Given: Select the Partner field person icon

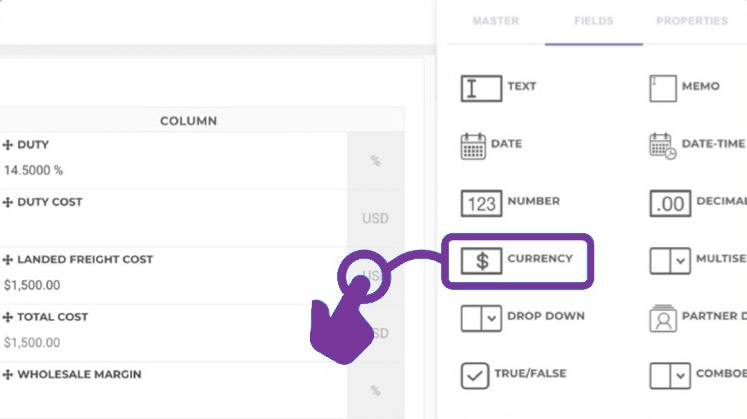Looking at the screenshot, I should point(662,319).
